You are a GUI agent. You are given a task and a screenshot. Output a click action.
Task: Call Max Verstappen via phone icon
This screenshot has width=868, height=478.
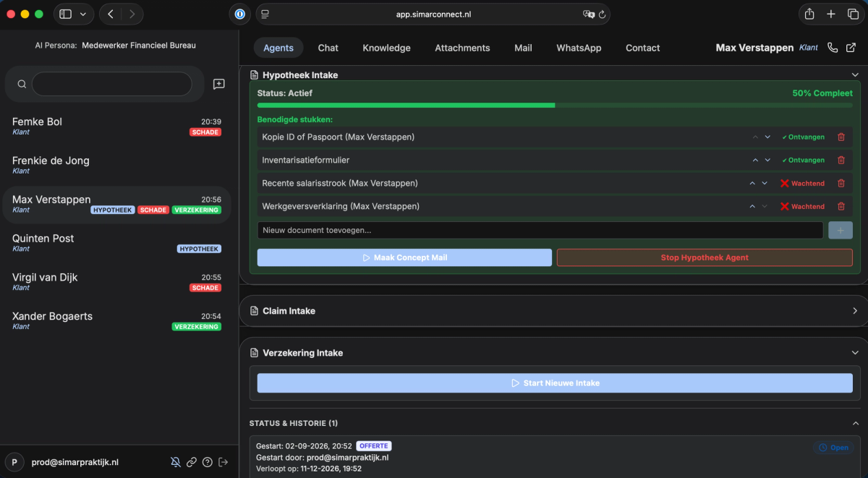click(833, 48)
